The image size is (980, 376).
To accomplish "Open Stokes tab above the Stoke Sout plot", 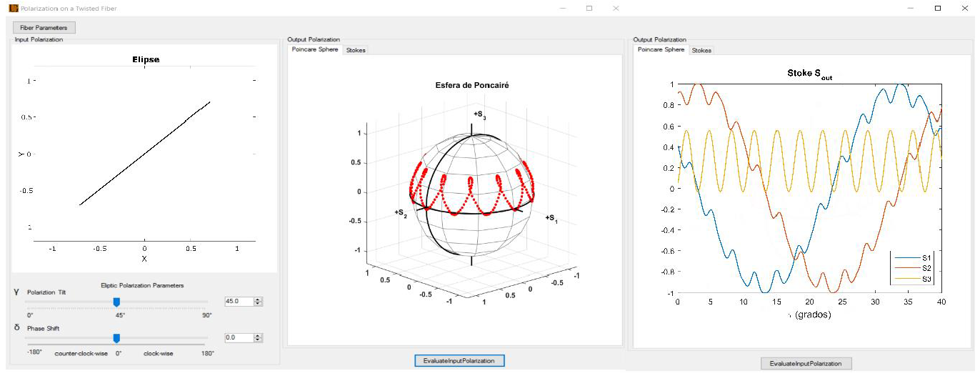I will [701, 50].
